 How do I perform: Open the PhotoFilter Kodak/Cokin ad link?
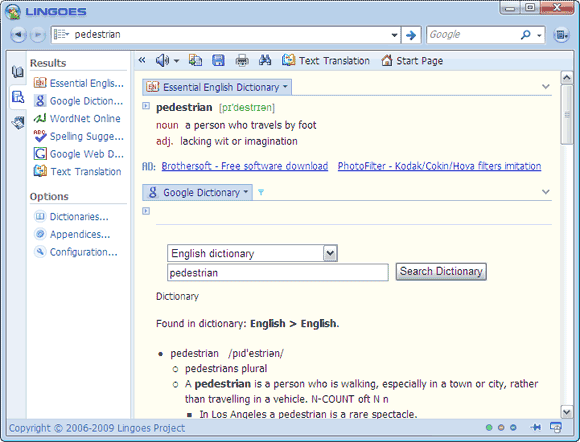tap(439, 166)
